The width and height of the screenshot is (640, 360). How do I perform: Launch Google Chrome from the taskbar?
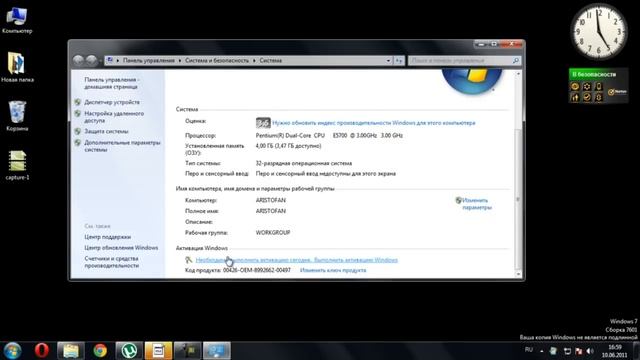100,351
